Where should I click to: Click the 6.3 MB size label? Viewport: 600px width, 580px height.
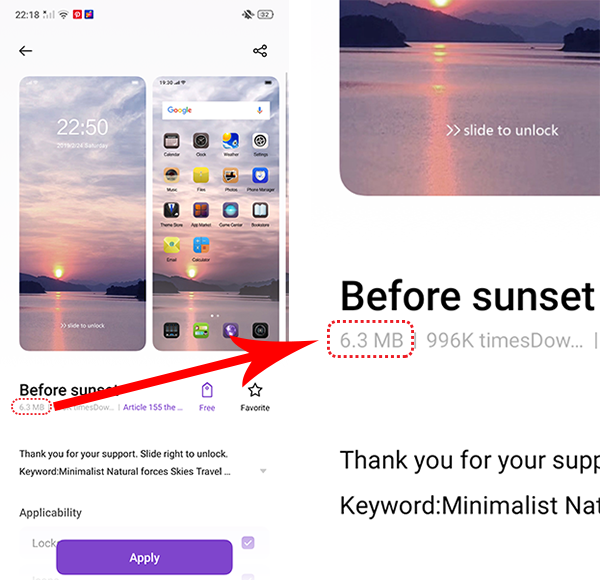pos(32,407)
